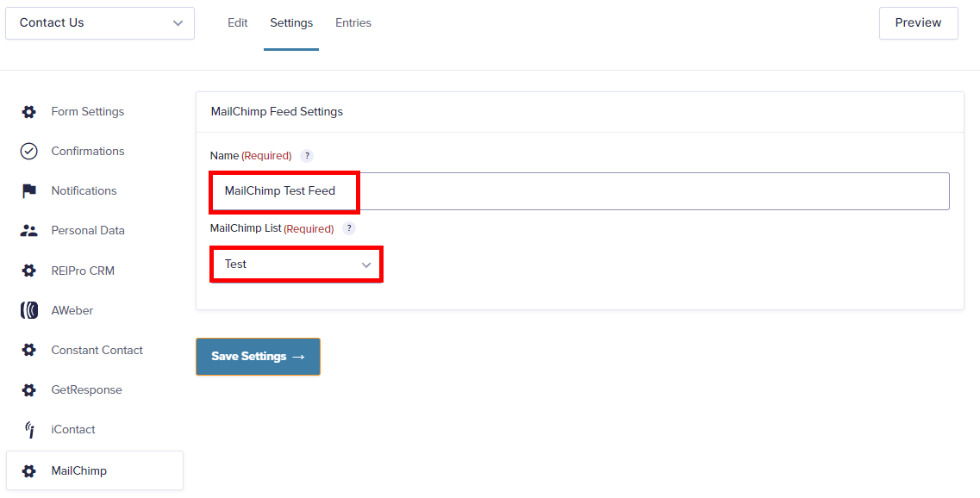980x498 pixels.
Task: Switch to the Entries tab
Action: (x=353, y=23)
